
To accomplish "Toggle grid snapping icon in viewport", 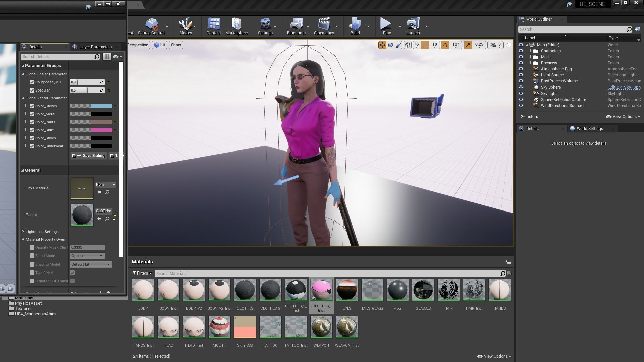I will pyautogui.click(x=425, y=45).
